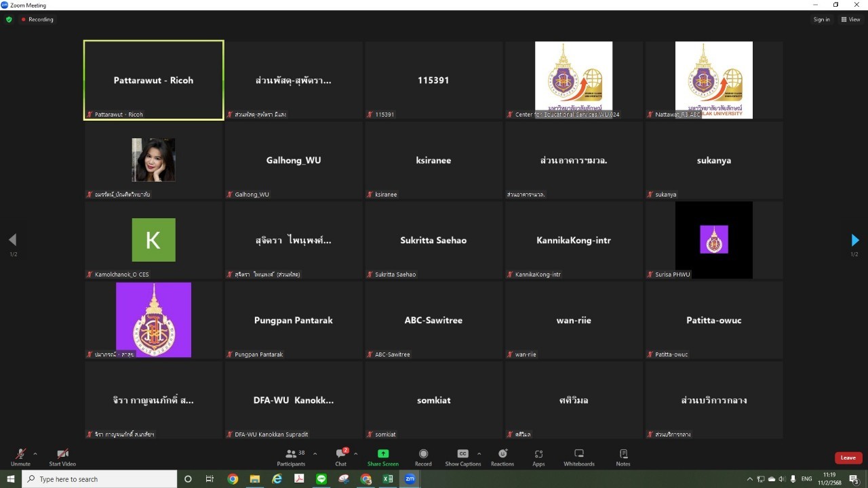Open the Reactions menu

pyautogui.click(x=502, y=457)
